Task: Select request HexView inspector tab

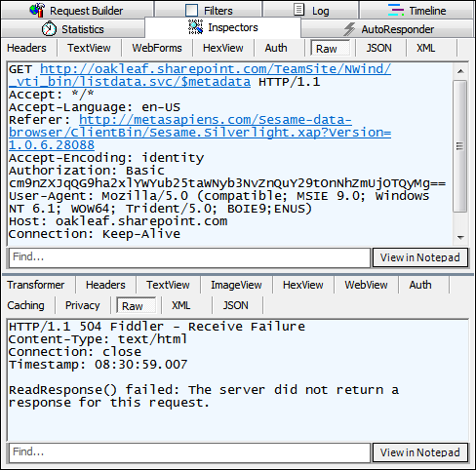Action: 223,48
